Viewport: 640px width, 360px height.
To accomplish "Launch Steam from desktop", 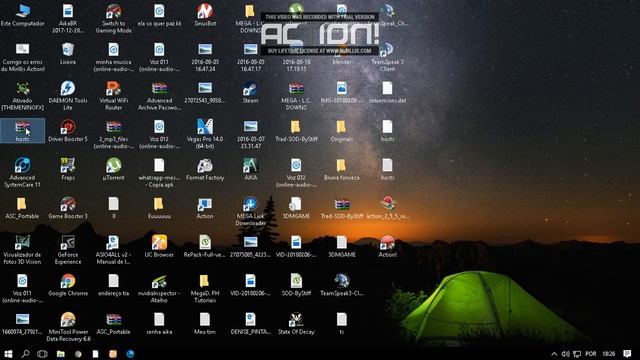I will 250,92.
